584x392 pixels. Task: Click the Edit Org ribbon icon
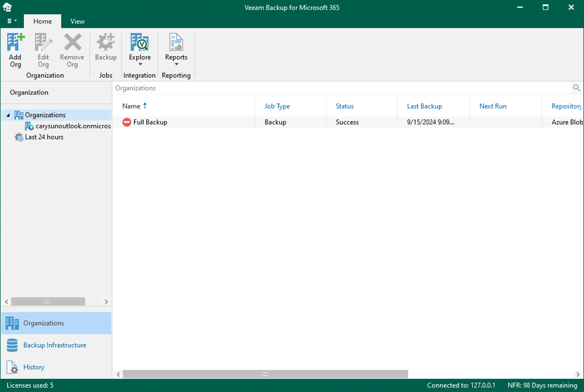coord(43,50)
